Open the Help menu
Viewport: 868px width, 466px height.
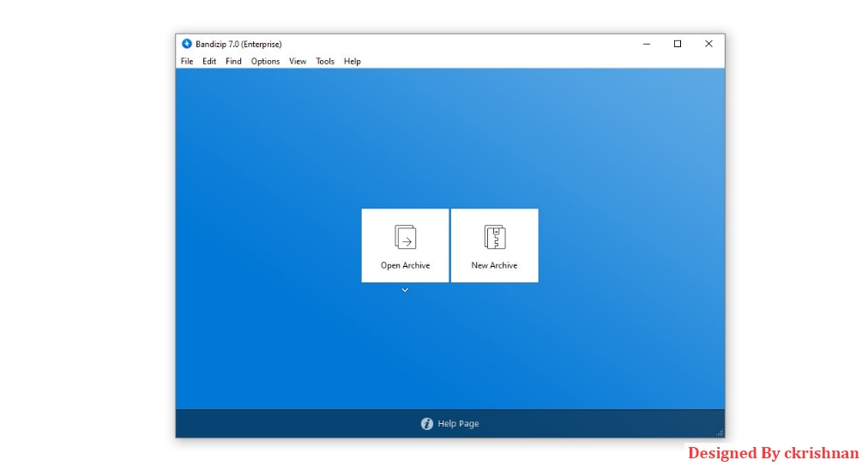coord(352,62)
